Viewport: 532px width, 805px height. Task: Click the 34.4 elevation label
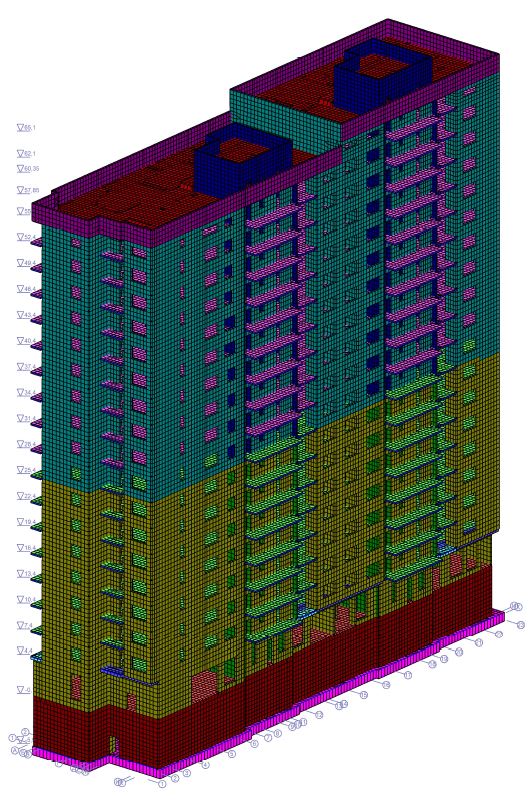[26, 393]
